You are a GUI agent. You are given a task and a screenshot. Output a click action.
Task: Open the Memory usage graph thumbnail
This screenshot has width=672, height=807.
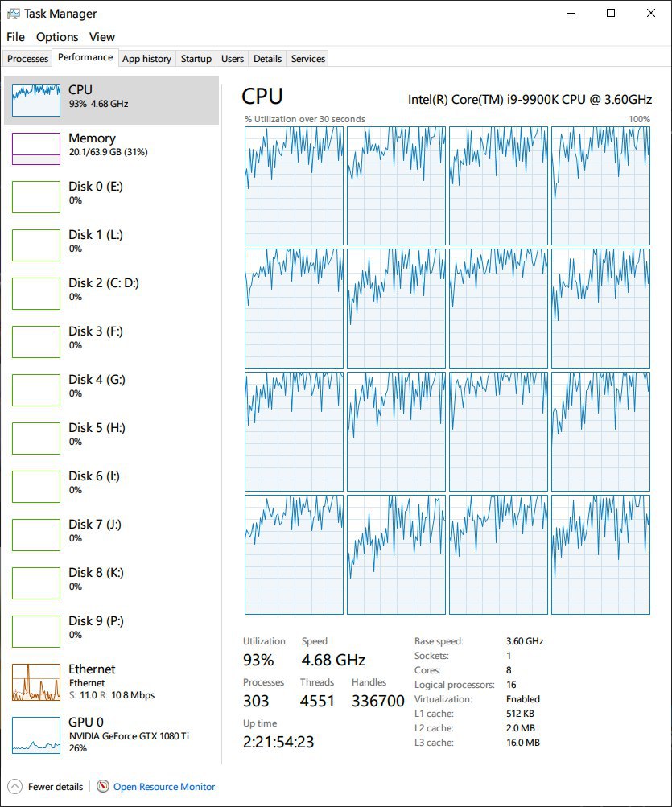(36, 148)
